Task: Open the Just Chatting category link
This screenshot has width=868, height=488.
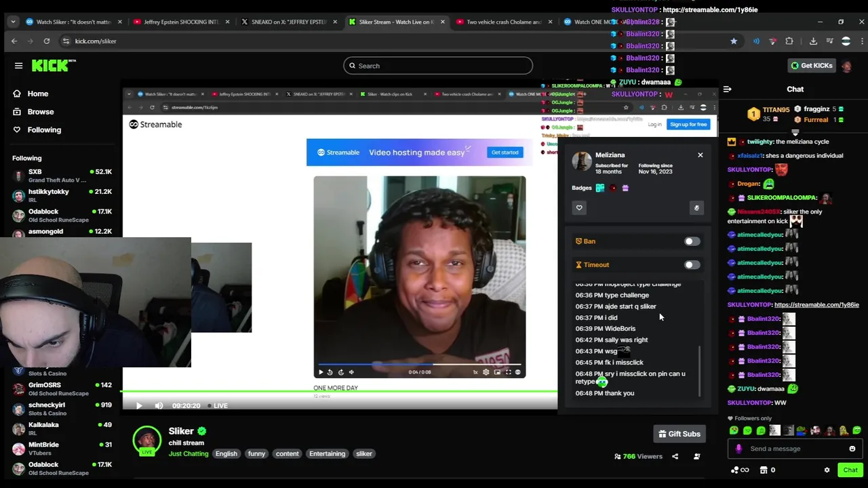Action: click(189, 453)
